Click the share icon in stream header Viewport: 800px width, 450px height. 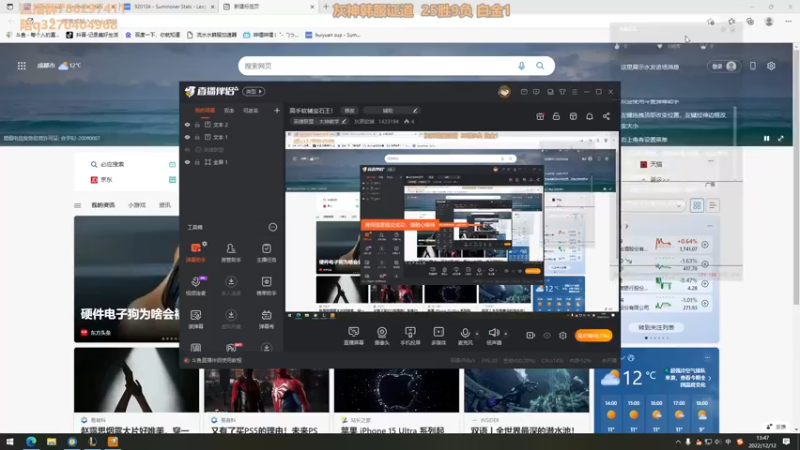(606, 116)
